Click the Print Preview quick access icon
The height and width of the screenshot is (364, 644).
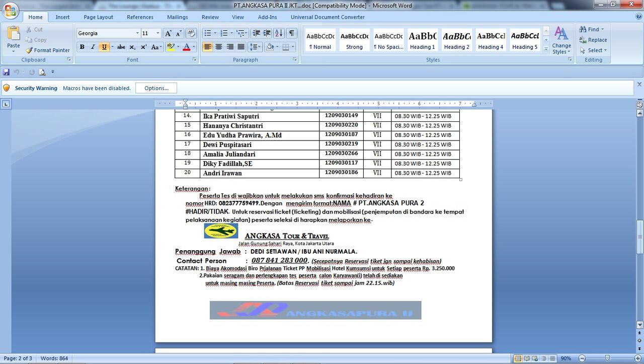[42, 72]
